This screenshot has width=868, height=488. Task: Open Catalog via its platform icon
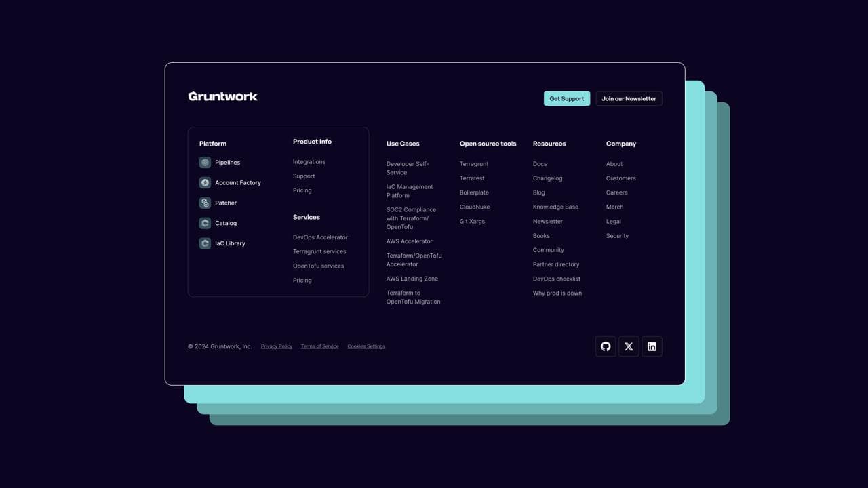(x=205, y=223)
